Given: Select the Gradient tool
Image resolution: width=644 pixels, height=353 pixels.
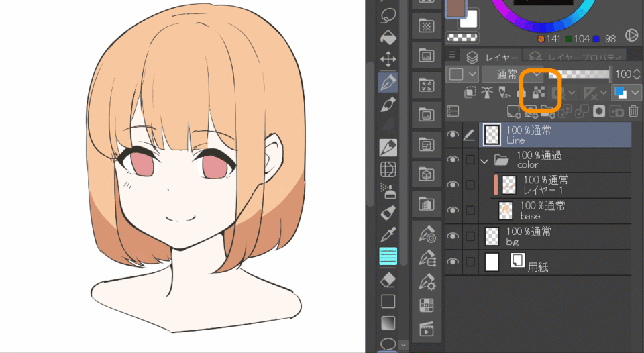Looking at the screenshot, I should tap(388, 323).
